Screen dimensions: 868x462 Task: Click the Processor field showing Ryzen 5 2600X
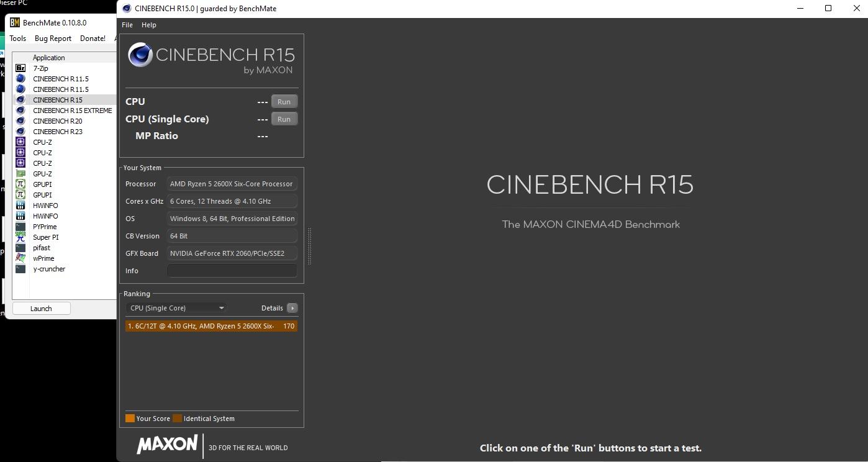(232, 184)
